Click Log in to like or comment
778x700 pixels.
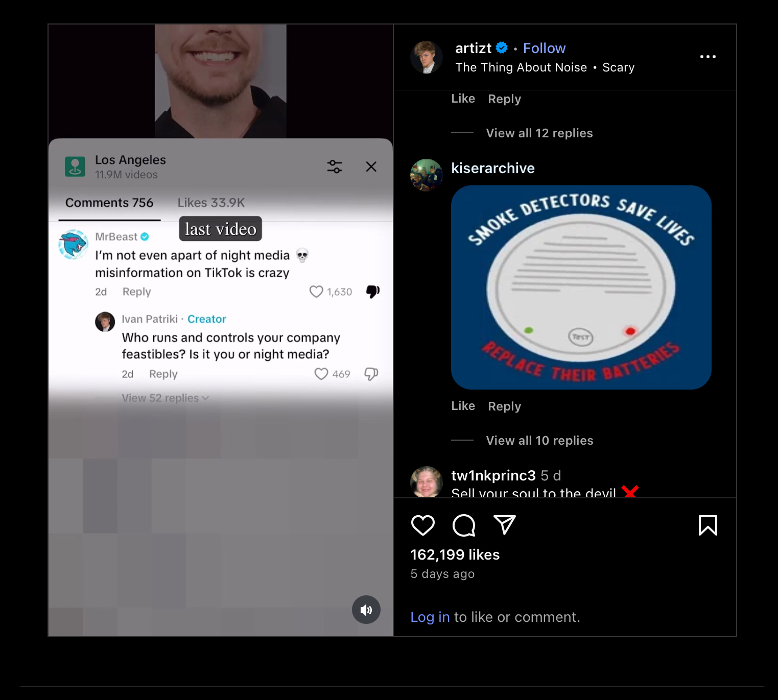pos(430,617)
